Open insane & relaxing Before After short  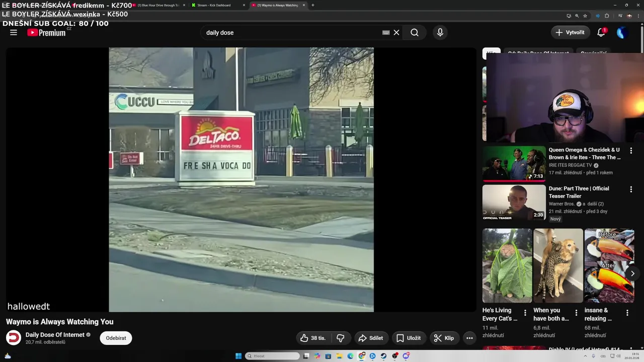click(609, 266)
